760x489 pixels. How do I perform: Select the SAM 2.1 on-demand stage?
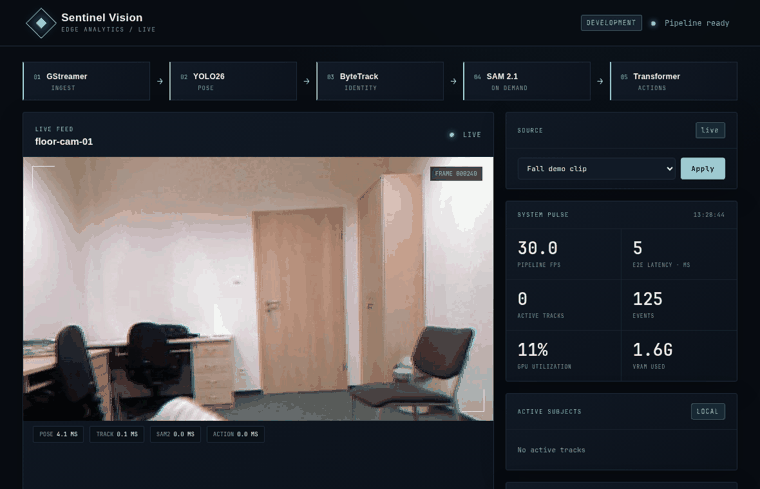(527, 81)
